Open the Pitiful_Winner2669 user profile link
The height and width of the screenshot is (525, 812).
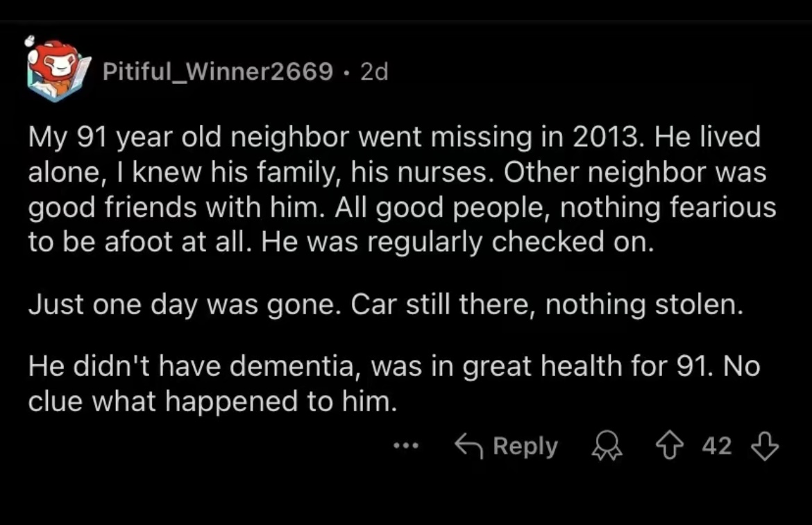tap(217, 71)
